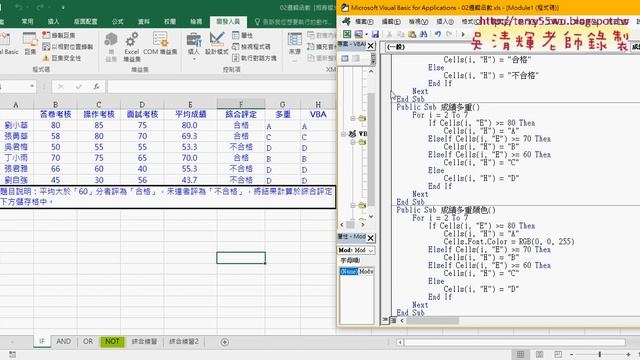Screen dimensions: 640x360
Task: Toggle Design Mode (設計模式) in ribbon
Action: (216, 44)
